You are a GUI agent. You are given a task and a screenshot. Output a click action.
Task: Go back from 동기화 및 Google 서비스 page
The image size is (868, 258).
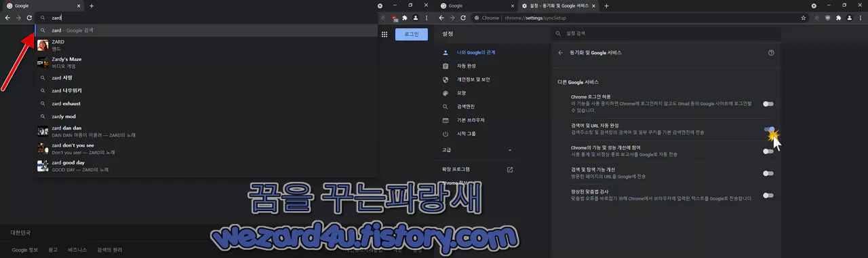561,52
